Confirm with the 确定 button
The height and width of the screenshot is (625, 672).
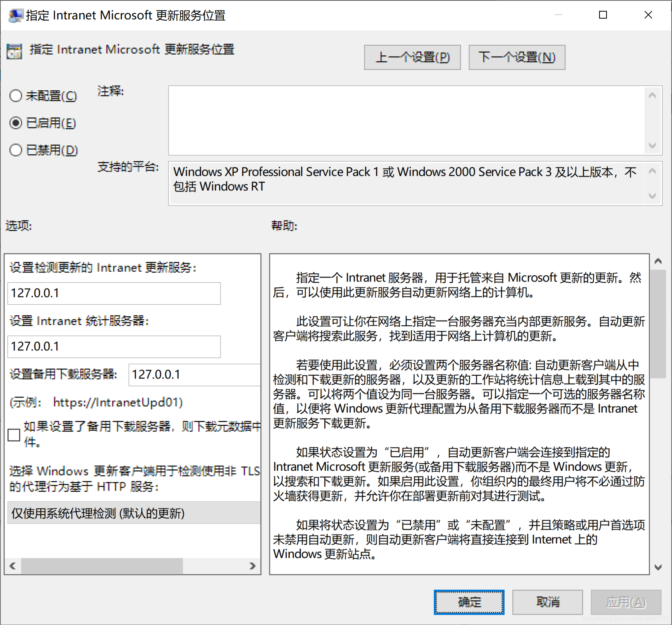tap(469, 602)
